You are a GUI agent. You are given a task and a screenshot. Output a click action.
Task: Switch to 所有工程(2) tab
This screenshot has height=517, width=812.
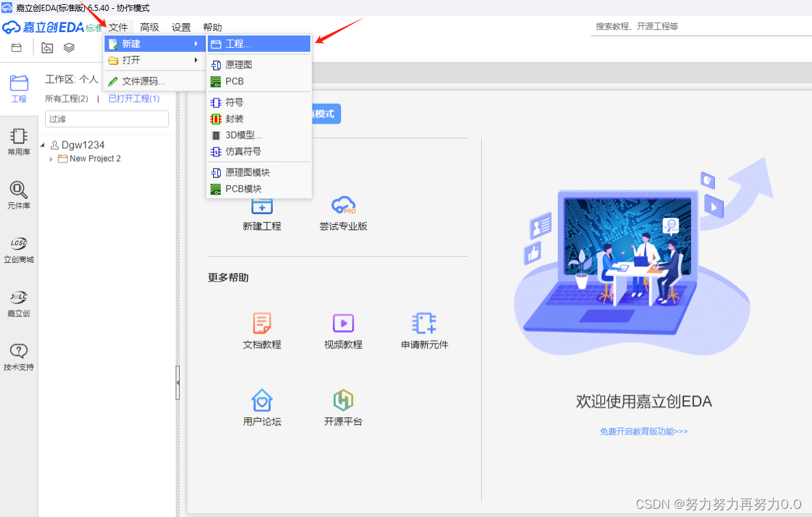tap(66, 99)
